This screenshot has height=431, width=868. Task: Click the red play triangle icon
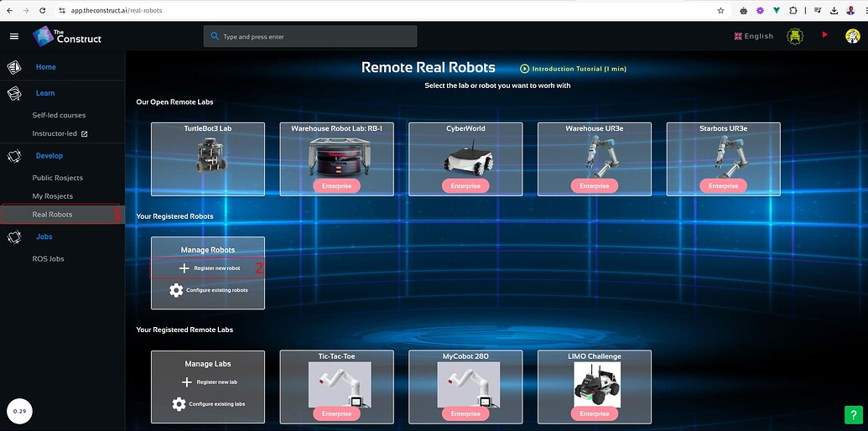[825, 35]
